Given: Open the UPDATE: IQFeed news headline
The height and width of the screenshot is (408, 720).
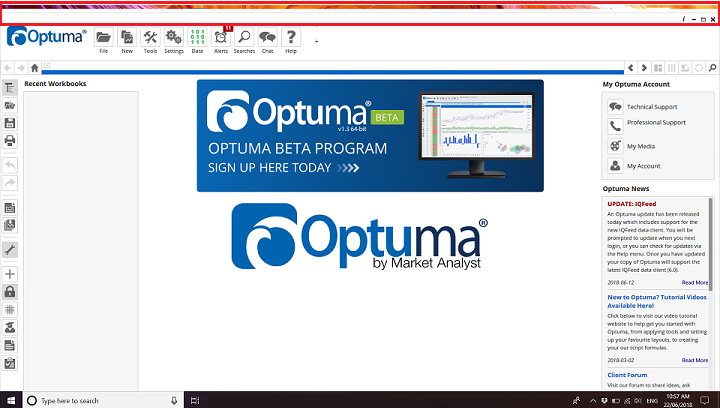Looking at the screenshot, I should pos(631,204).
